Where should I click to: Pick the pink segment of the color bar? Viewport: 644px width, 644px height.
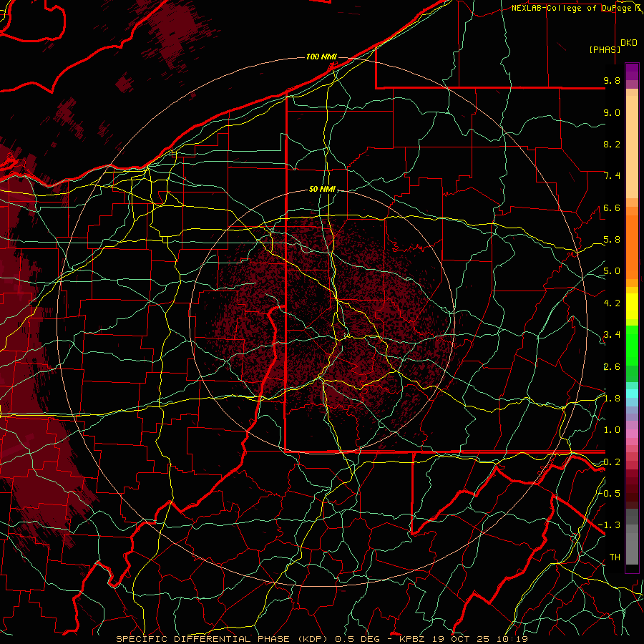coord(632,434)
